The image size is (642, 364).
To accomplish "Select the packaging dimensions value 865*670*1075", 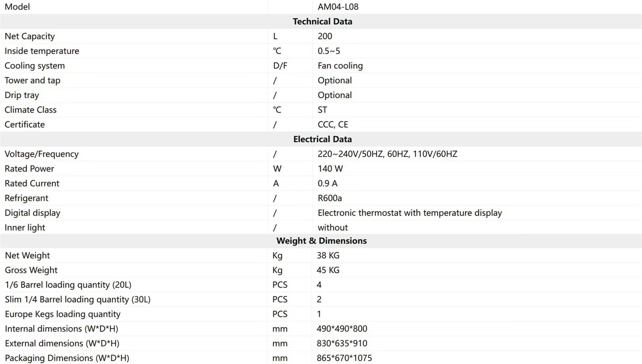I will pyautogui.click(x=344, y=358).
